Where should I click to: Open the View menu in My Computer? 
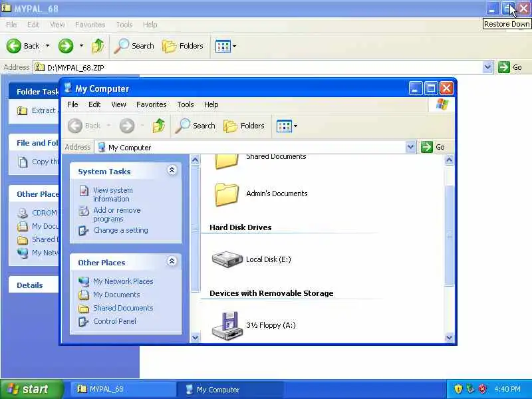[x=118, y=104]
